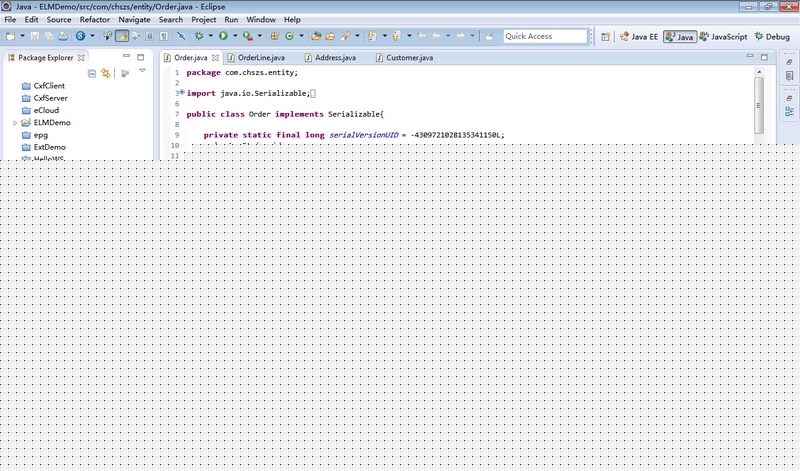The width and height of the screenshot is (800, 471).
Task: Click the green Run button in toolbar
Action: tap(223, 36)
